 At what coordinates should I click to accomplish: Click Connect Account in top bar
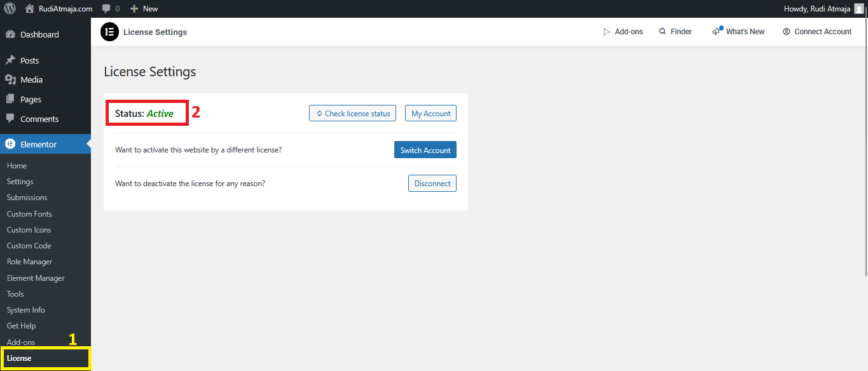[817, 32]
